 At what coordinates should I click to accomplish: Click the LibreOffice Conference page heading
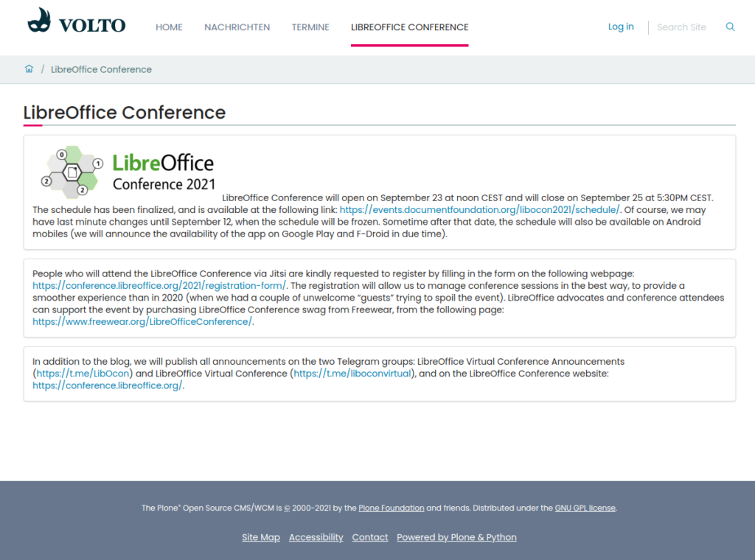(124, 113)
